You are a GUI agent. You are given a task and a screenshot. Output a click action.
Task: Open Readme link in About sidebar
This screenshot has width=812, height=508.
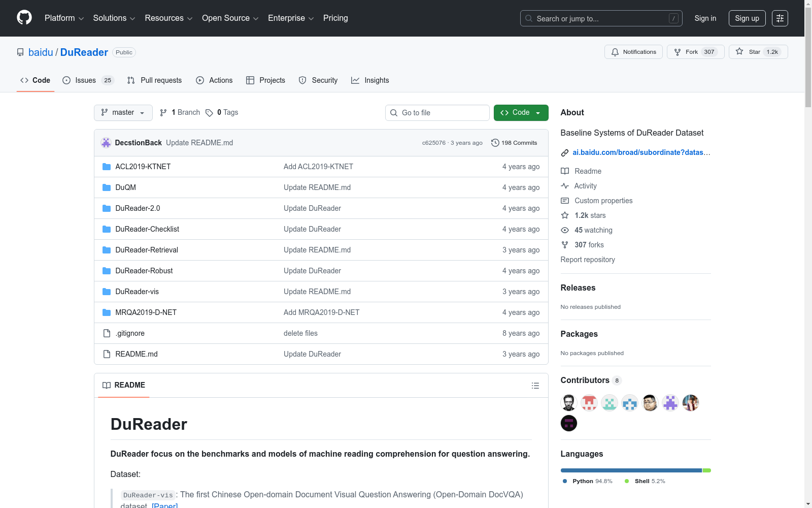pos(581,171)
